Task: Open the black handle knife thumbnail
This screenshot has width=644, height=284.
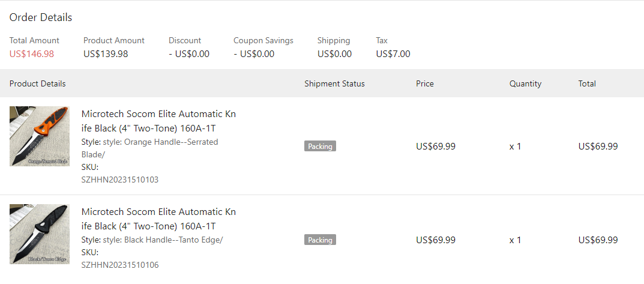Action: [40, 234]
